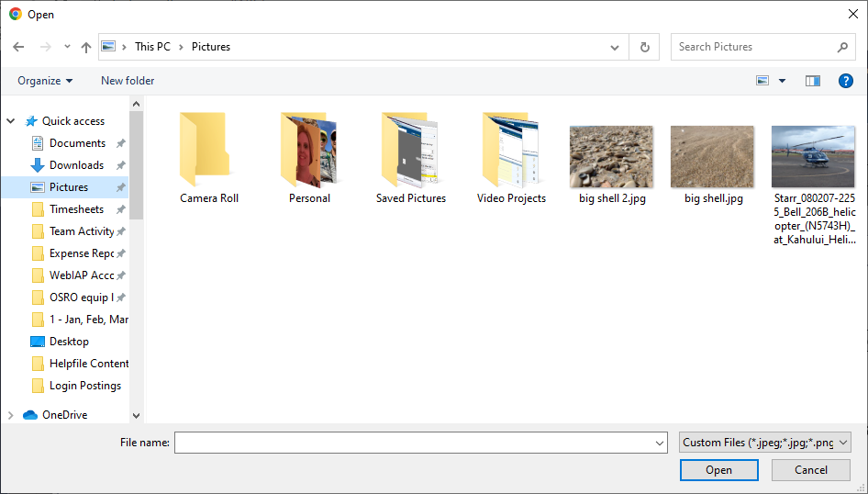The width and height of the screenshot is (868, 494).
Task: Open the Camera Roll folder icon
Action: click(205, 149)
